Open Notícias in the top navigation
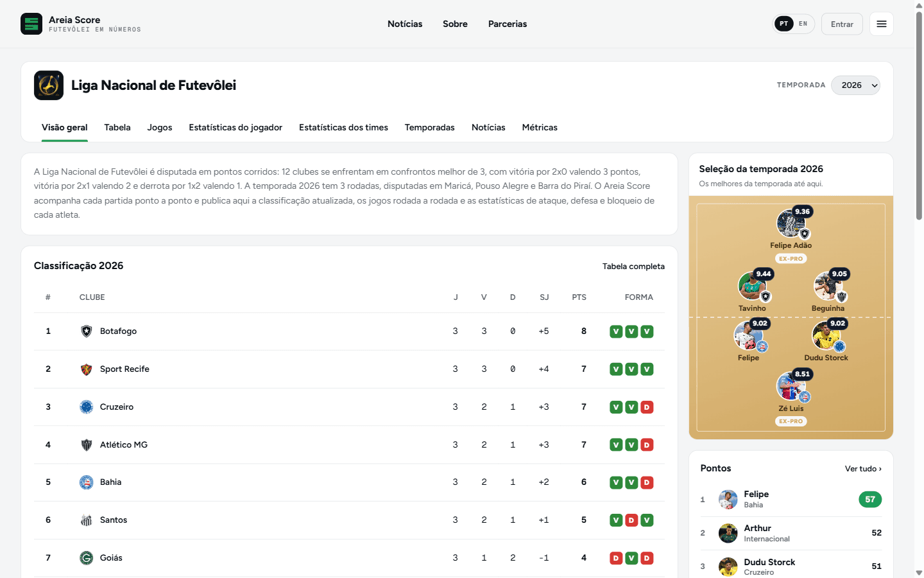This screenshot has width=924, height=578. coord(405,24)
